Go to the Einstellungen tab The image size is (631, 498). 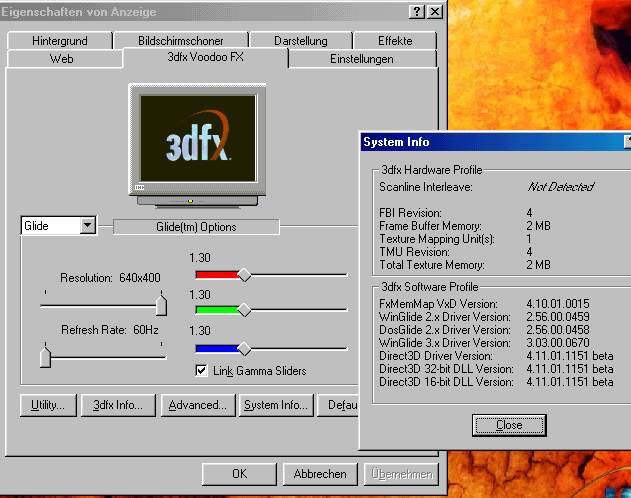pyautogui.click(x=361, y=59)
